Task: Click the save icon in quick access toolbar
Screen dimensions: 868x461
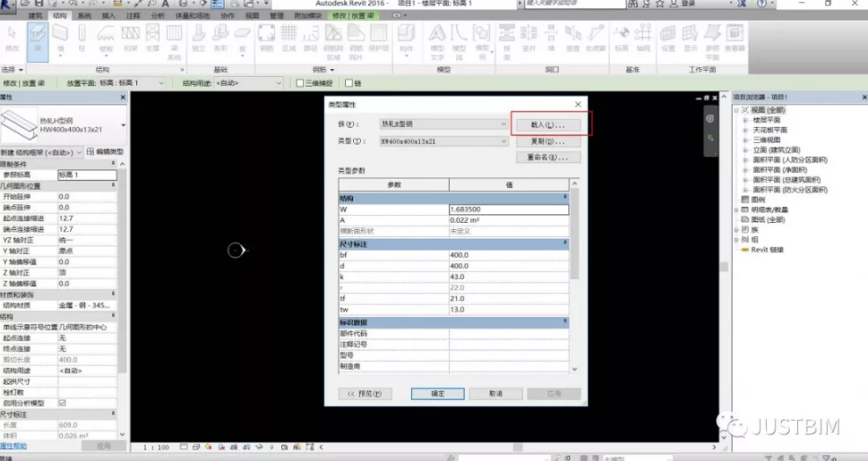Action: pyautogui.click(x=39, y=4)
